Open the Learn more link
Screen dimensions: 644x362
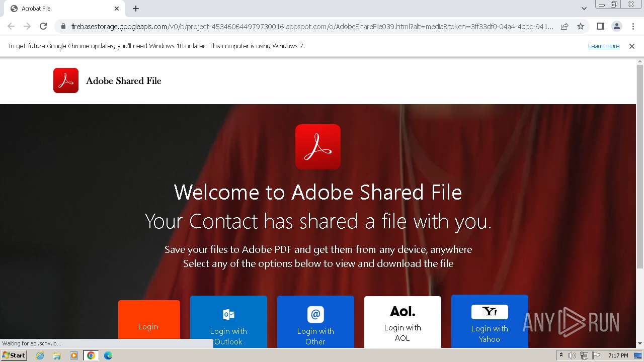tap(604, 46)
